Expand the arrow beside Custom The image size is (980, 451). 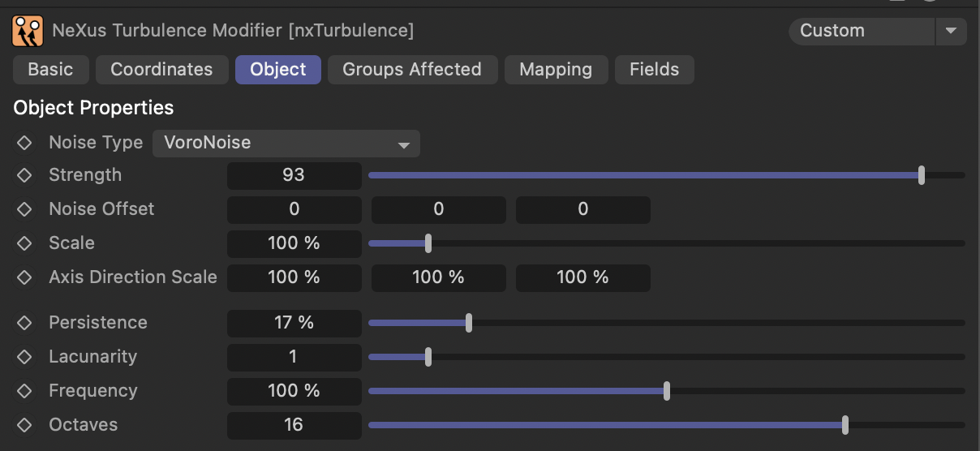pyautogui.click(x=951, y=31)
